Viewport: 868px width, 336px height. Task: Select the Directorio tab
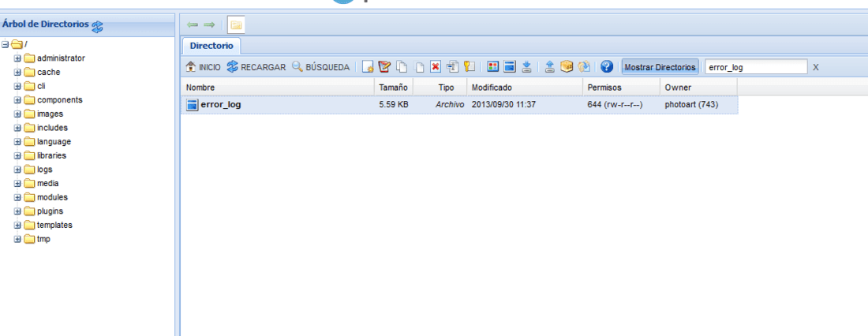tap(211, 46)
